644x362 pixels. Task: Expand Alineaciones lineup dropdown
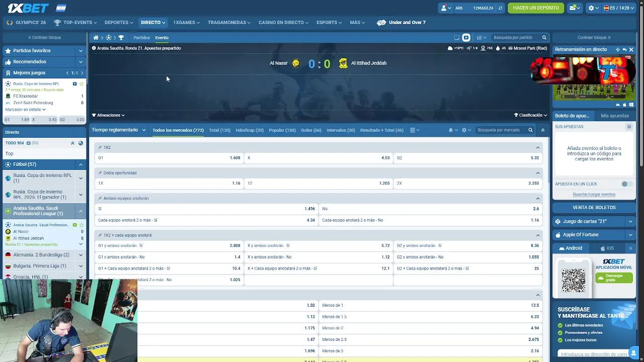click(x=108, y=115)
